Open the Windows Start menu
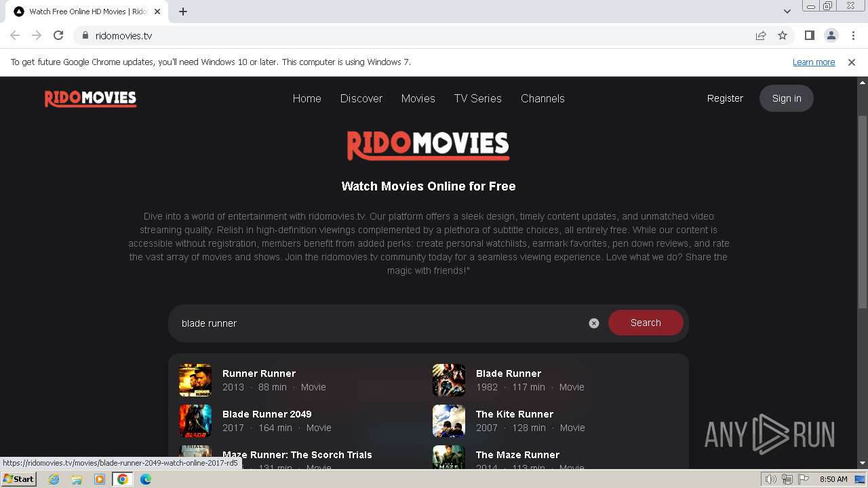The height and width of the screenshot is (488, 868). (x=18, y=479)
